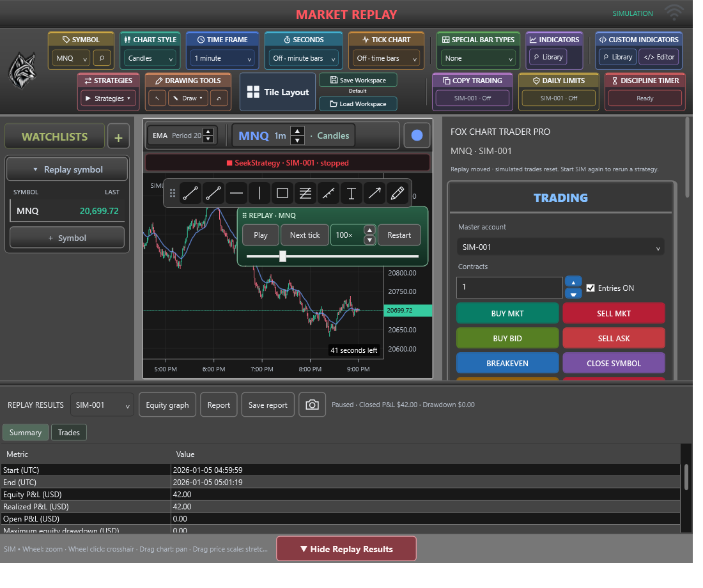Decrease the contracts count
This screenshot has height=588, width=703.
coord(573,294)
